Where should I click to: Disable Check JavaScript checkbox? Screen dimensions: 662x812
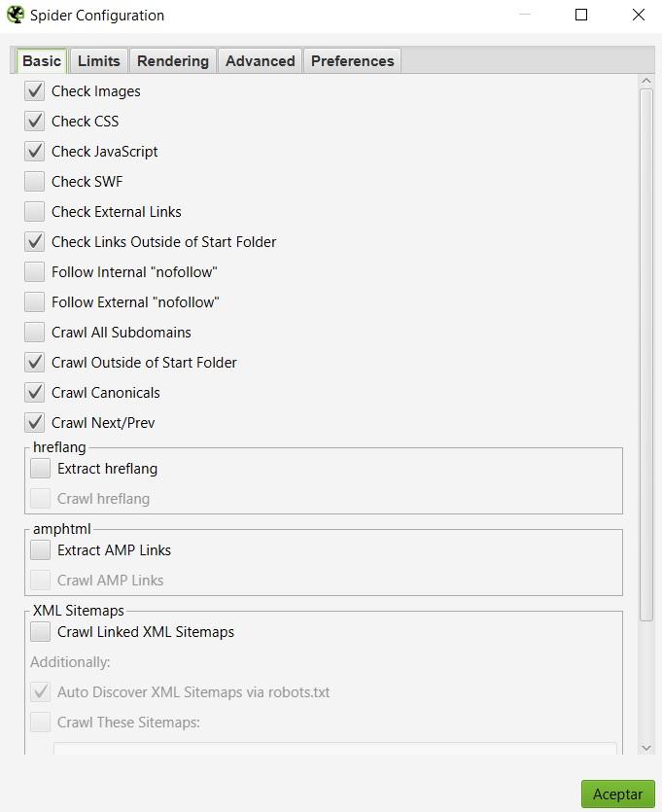(35, 152)
